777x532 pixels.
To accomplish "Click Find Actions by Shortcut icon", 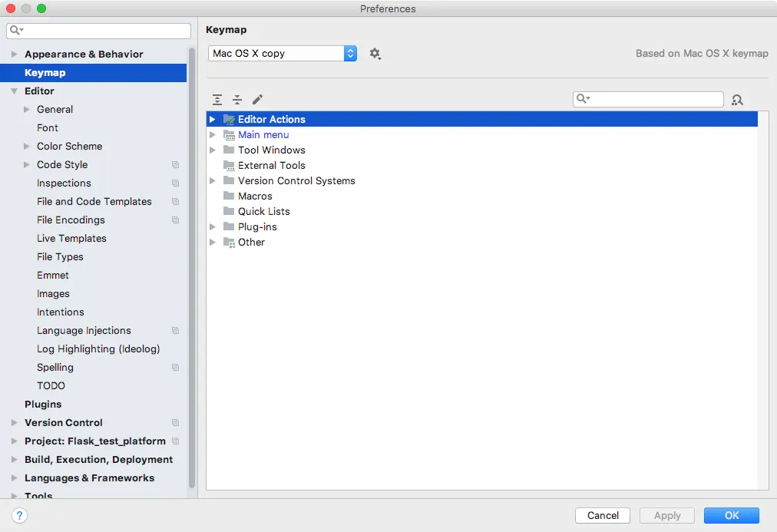I will pyautogui.click(x=737, y=100).
